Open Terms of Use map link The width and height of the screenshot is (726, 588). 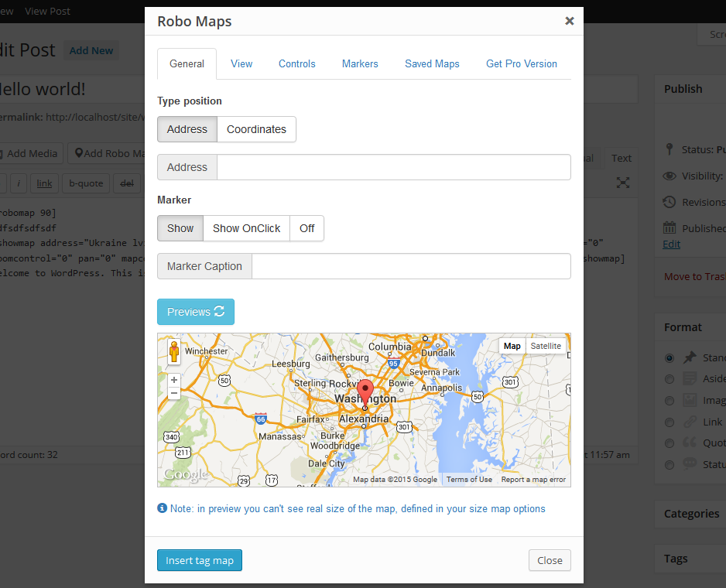click(x=469, y=480)
